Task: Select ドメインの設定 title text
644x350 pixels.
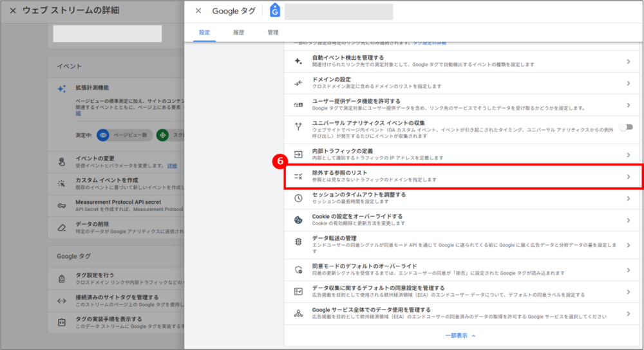Action: (332, 80)
